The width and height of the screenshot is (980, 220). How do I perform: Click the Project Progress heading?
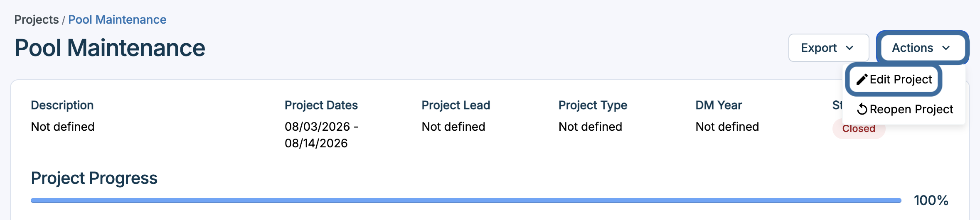pyautogui.click(x=94, y=178)
